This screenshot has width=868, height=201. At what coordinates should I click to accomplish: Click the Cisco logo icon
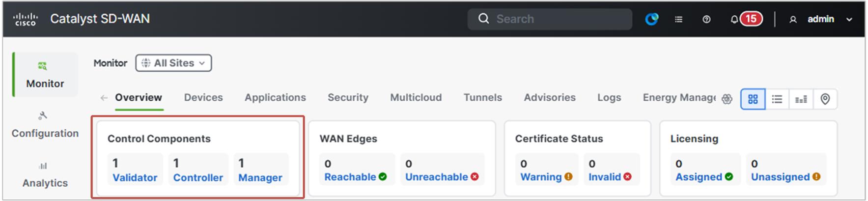point(26,19)
